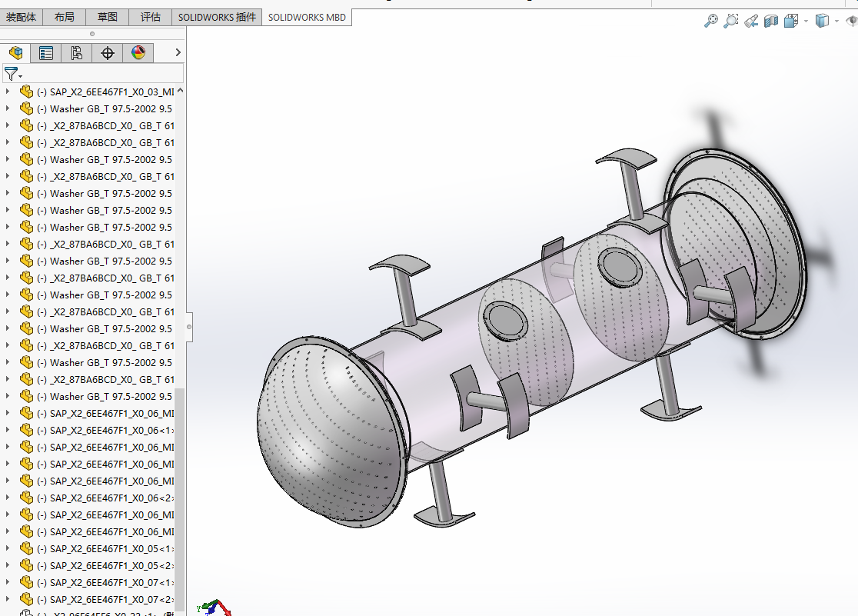Screen dimensions: 858x616
Task: Click part icon of SAP_X2_6EE467F1_X0_06<2> row
Action: 26,498
